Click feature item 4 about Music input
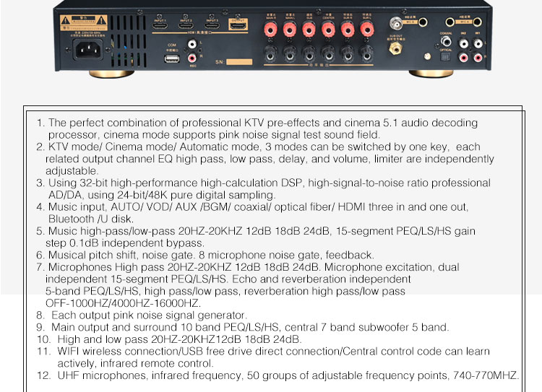The width and height of the screenshot is (542, 392). (x=252, y=213)
